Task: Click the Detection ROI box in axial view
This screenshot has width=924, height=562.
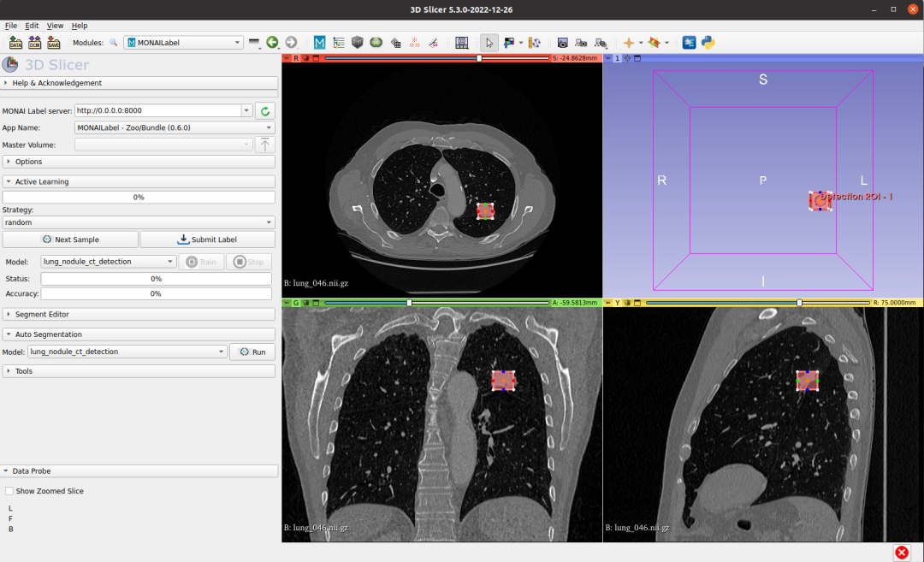Action: tap(486, 211)
